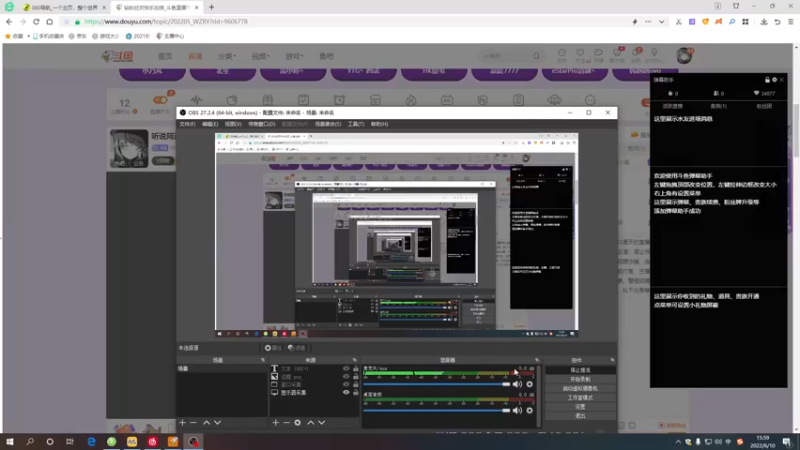Add a new source with plus icon

[276, 422]
